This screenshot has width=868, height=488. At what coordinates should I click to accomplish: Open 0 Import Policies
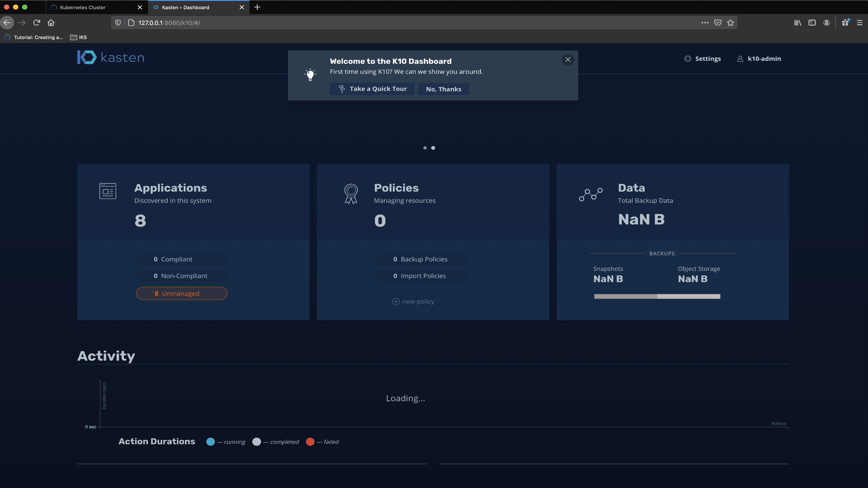click(421, 276)
